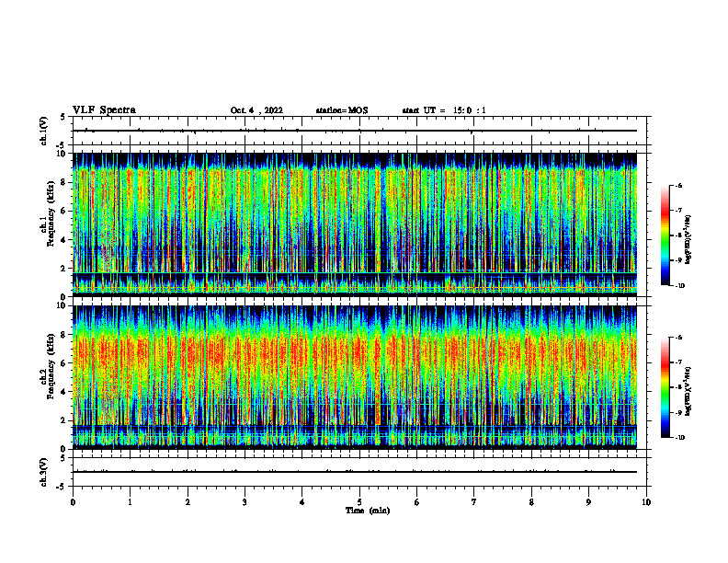
Task: Select the ch.1 colorbar log(PSD) label
Action: pyautogui.click(x=688, y=240)
